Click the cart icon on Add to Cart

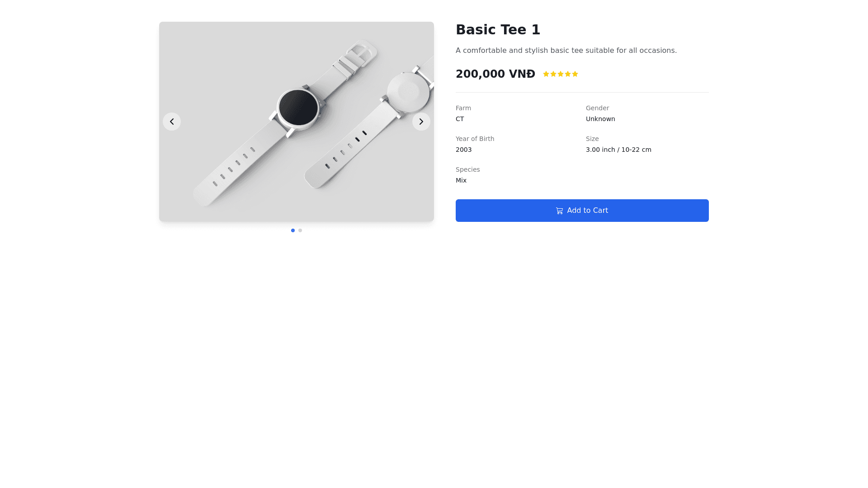(559, 211)
